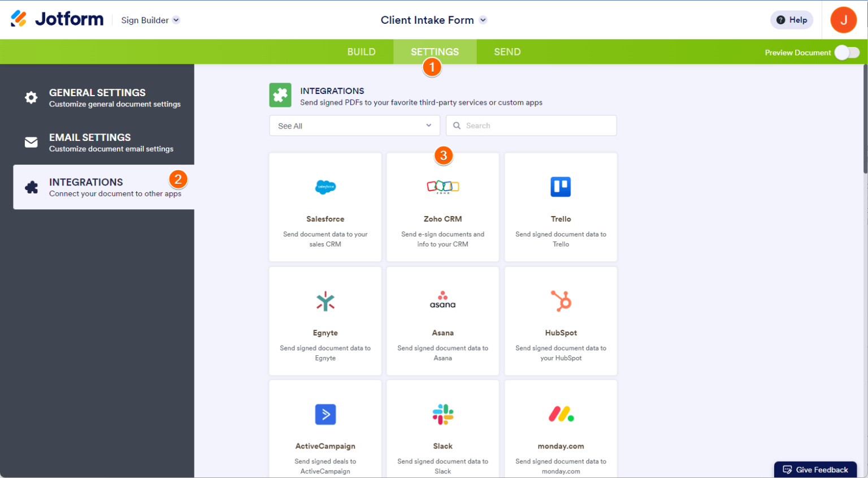This screenshot has height=478, width=868.
Task: Select the Zoho CRM integration icon
Action: click(442, 187)
